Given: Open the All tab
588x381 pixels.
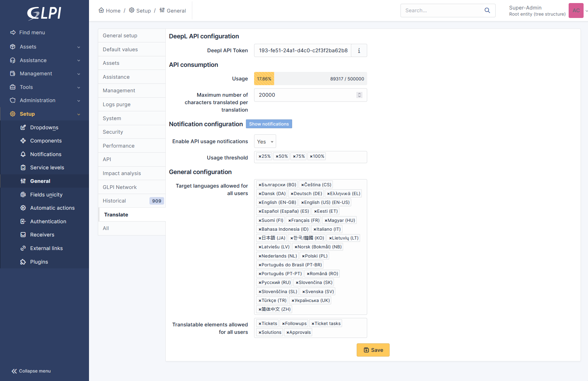Looking at the screenshot, I should 132,228.
